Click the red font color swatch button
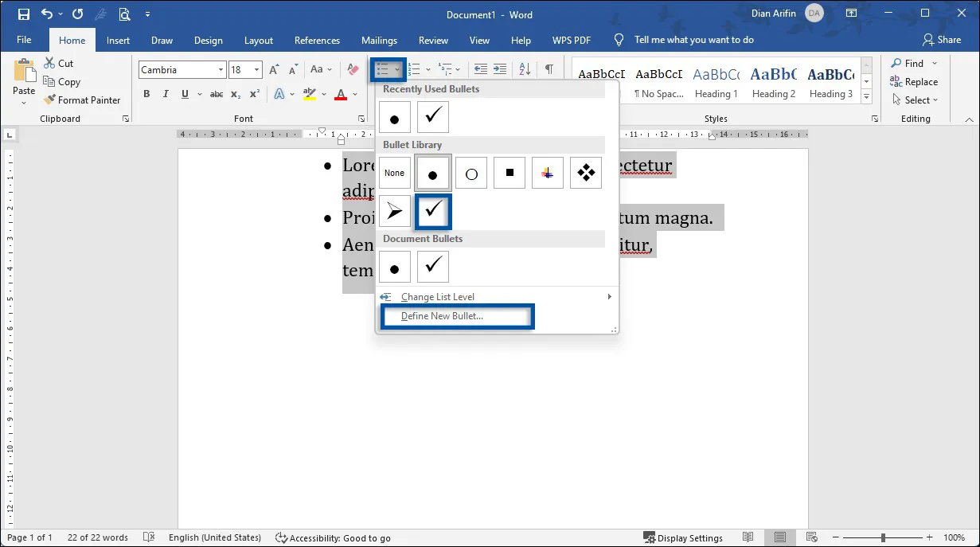The width and height of the screenshot is (980, 547). (341, 94)
